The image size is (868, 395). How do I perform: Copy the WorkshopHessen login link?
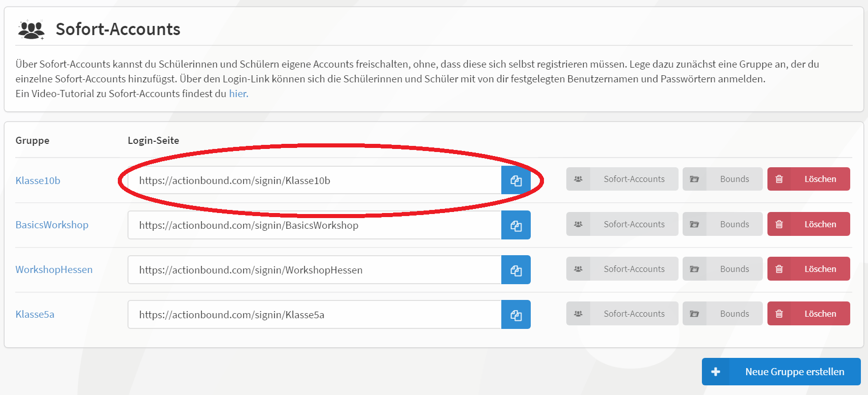click(516, 270)
